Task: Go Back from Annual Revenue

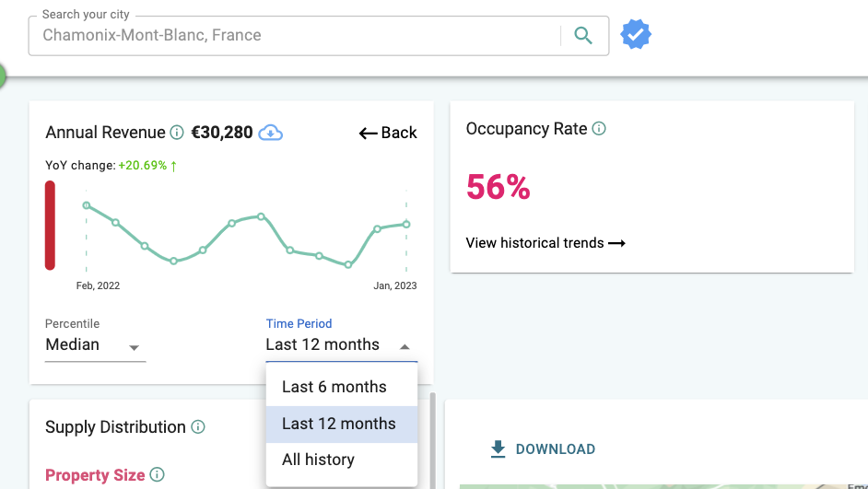Action: [x=388, y=133]
